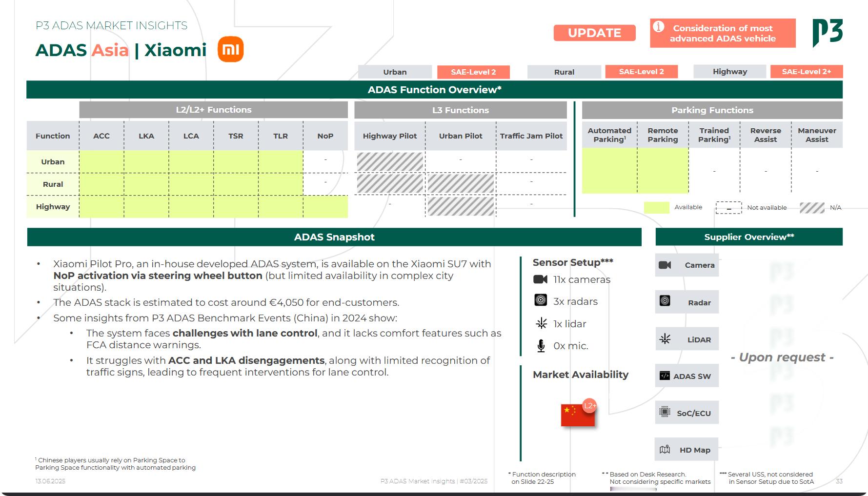Click the dashed Not available legend box

pos(728,207)
